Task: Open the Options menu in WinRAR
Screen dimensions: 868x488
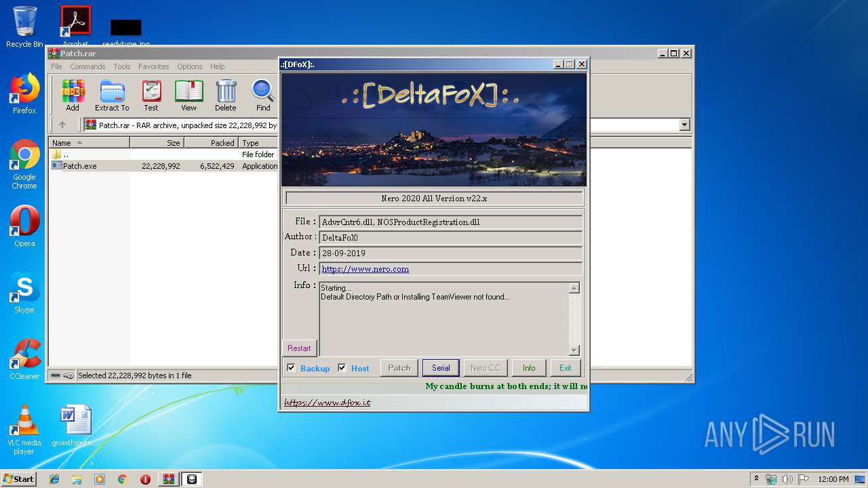Action: click(190, 66)
